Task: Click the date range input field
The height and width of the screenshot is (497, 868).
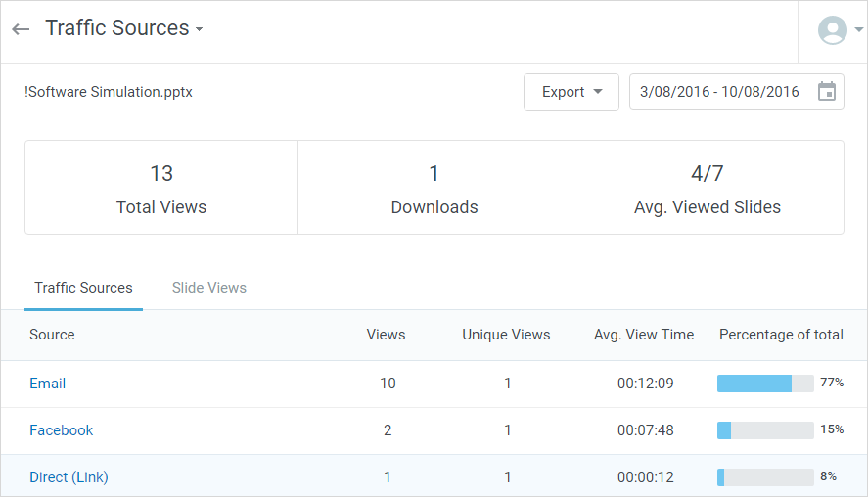Action: pos(719,92)
